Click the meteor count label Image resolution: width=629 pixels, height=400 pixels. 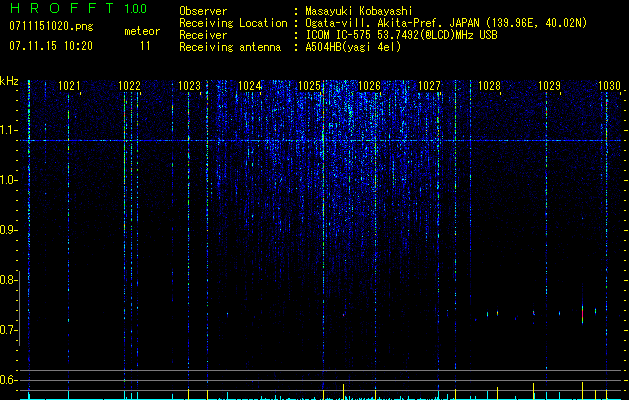tap(142, 31)
